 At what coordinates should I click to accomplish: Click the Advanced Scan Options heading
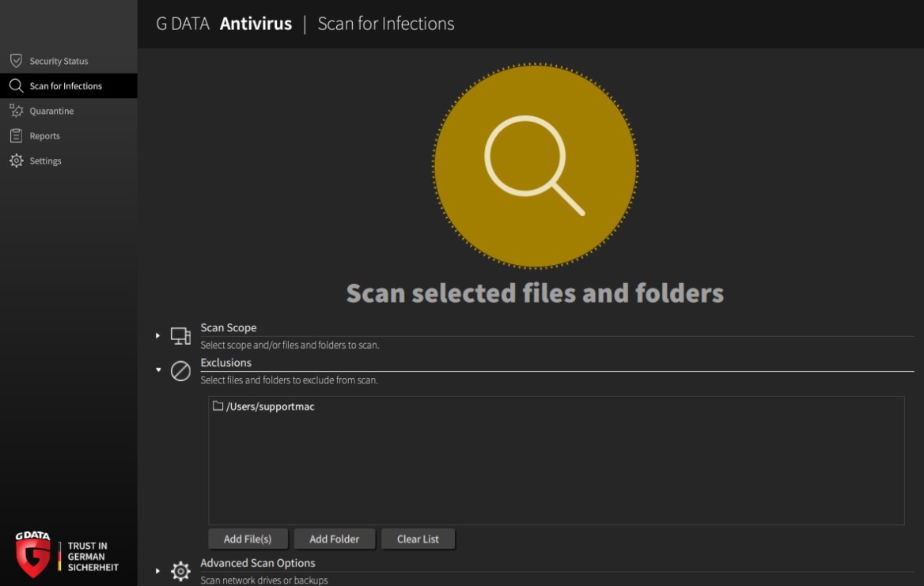(x=258, y=563)
